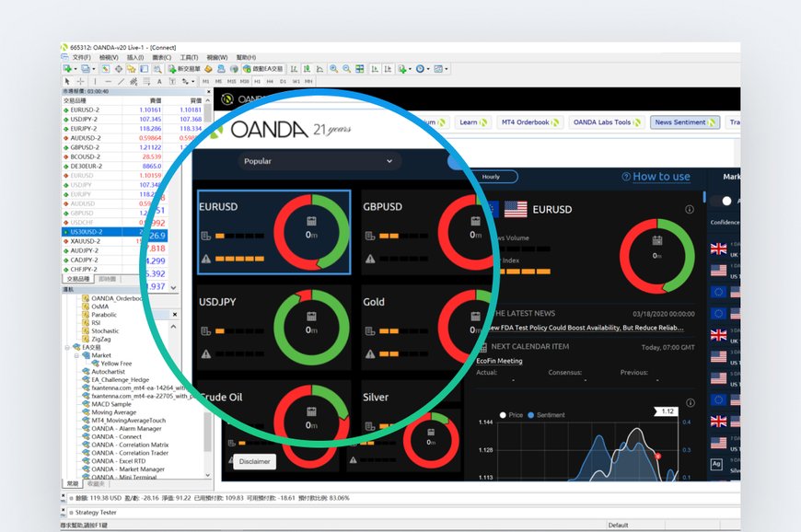Select the crosshair cursor tool
The image size is (801, 532).
tap(80, 81)
